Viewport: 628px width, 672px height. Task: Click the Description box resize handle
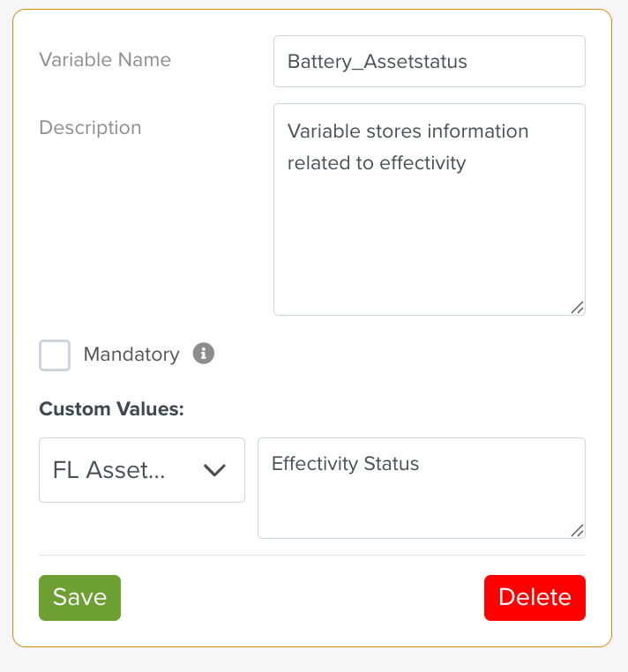[x=577, y=307]
